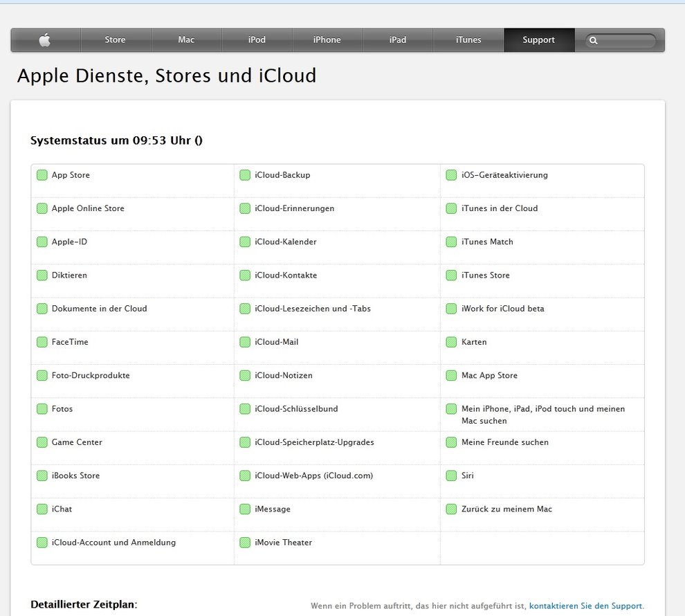685x616 pixels.
Task: Click the 'Meine Freunde suchen' entry
Action: [x=505, y=442]
